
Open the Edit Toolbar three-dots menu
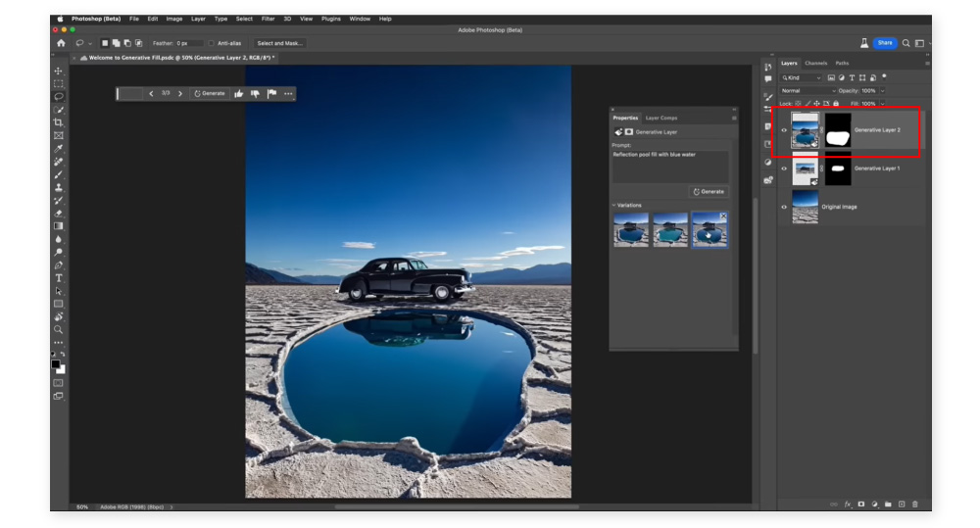(59, 343)
